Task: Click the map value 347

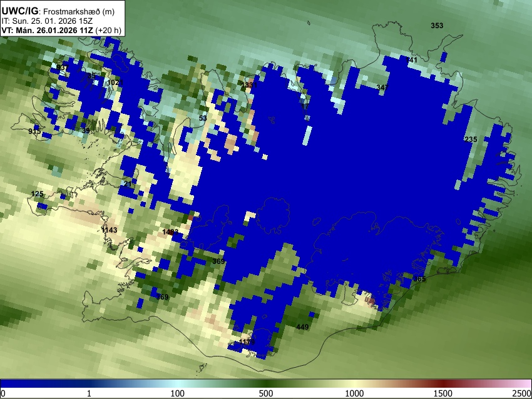Action: point(382,88)
